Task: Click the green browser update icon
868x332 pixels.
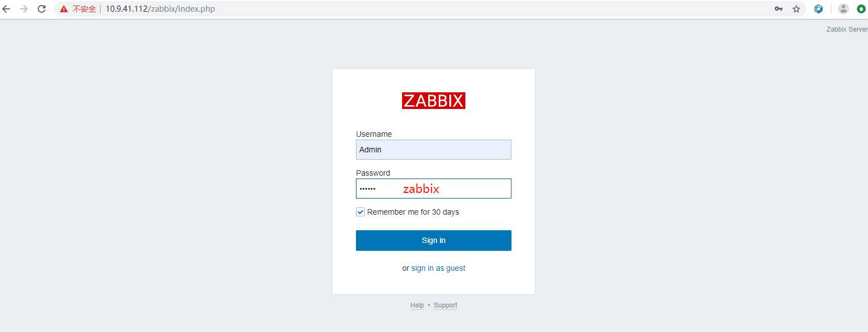Action: tap(861, 9)
